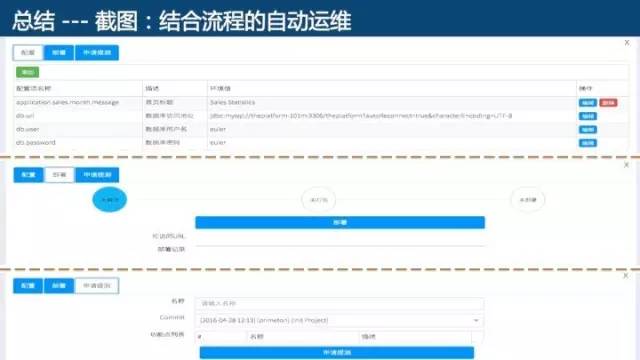
Task: Click the "db.user" config name cell
Action: click(x=27, y=129)
